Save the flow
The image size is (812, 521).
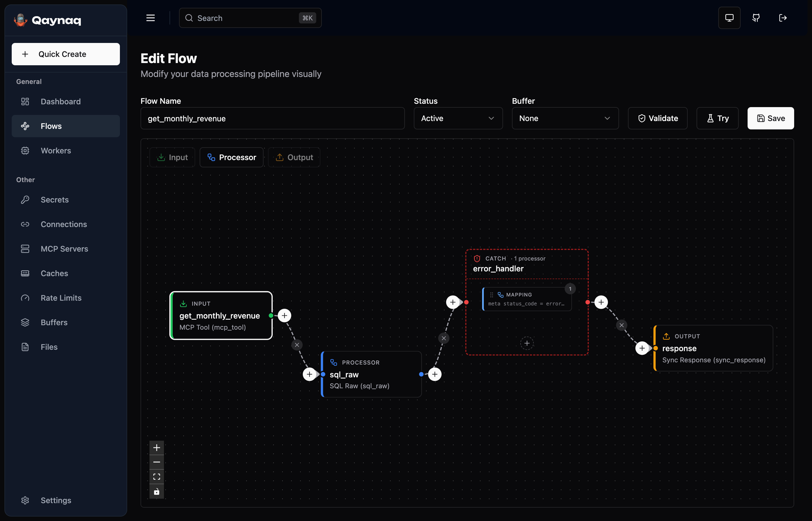tap(771, 119)
